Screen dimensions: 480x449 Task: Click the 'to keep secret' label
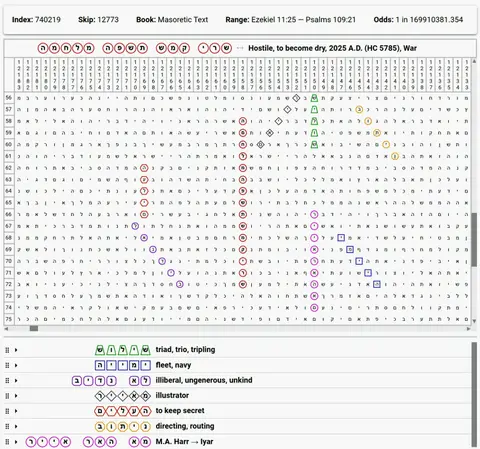pos(180,411)
